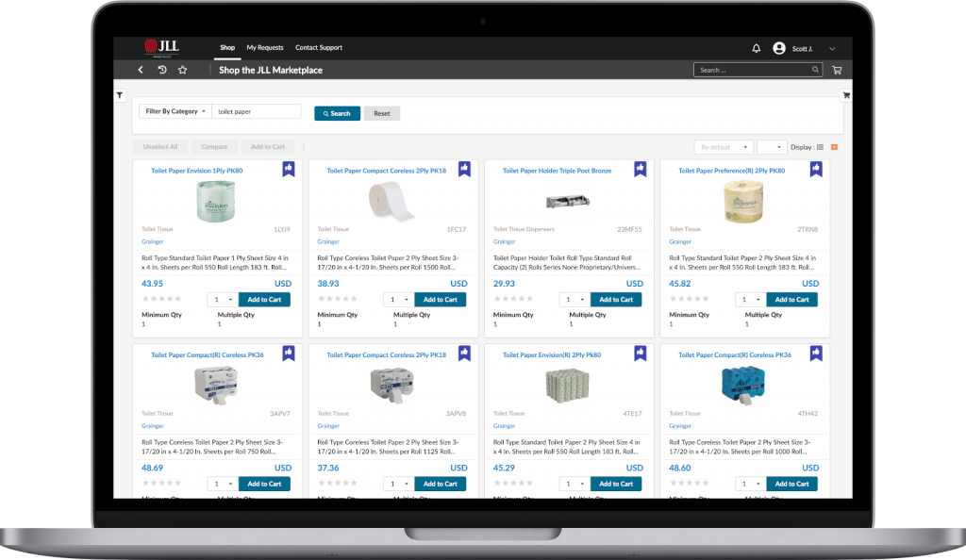This screenshot has height=560, width=966.
Task: Click the blue Search button
Action: 337,113
